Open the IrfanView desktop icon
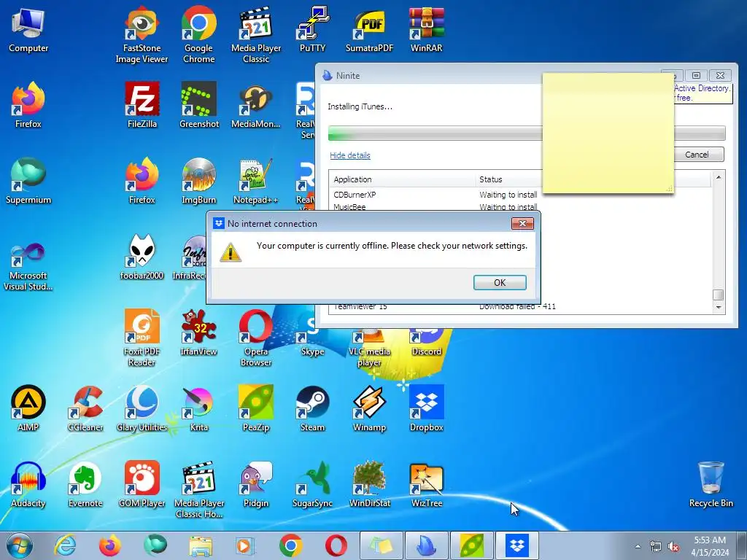The width and height of the screenshot is (747, 560). [x=198, y=332]
